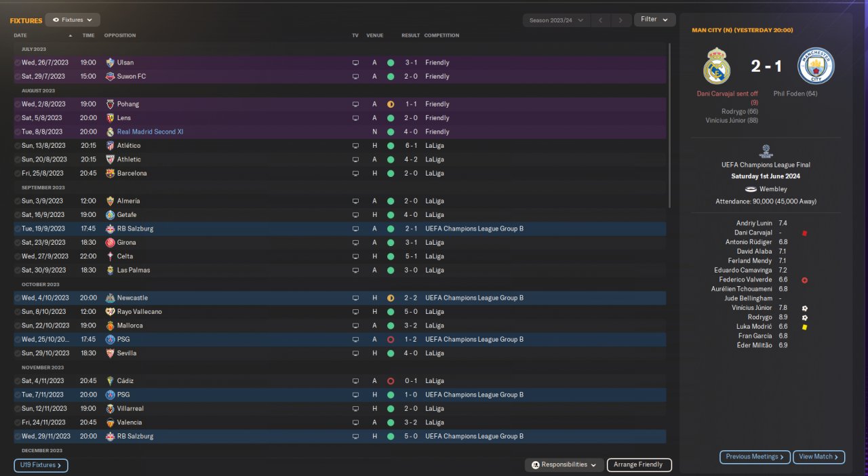Click the draw indicator on the Pohang row
This screenshot has width=868, height=476.
(391, 104)
